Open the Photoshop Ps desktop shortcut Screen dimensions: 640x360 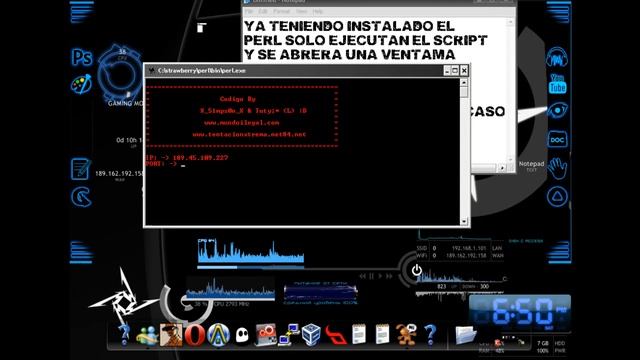pyautogui.click(x=82, y=57)
